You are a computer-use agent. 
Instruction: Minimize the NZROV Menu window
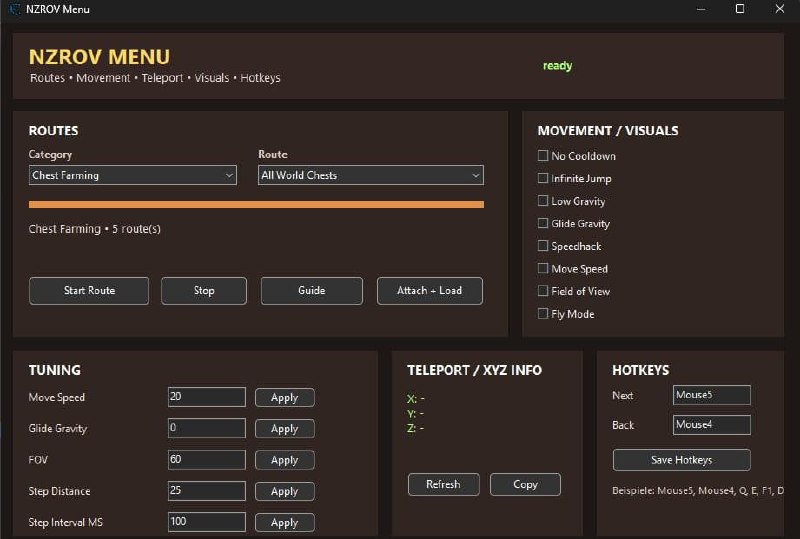[x=701, y=9]
